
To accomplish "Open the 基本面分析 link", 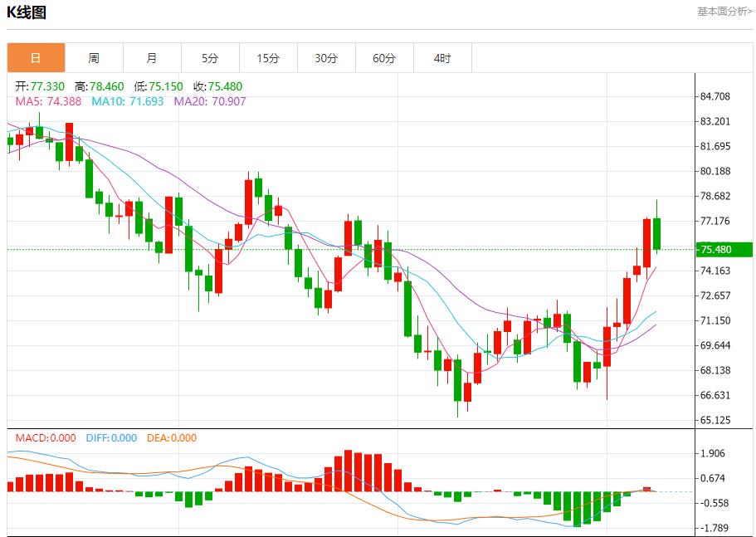I will click(724, 12).
